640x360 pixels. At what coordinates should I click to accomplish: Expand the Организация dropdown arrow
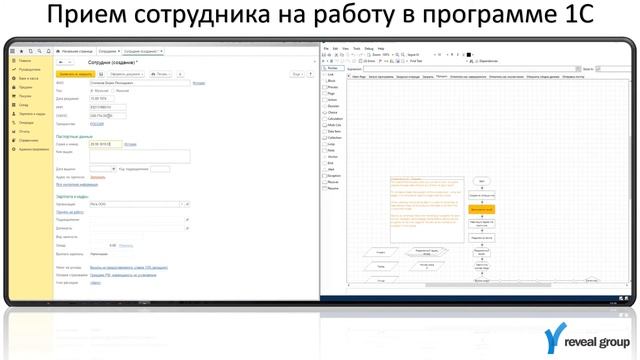pyautogui.click(x=182, y=204)
